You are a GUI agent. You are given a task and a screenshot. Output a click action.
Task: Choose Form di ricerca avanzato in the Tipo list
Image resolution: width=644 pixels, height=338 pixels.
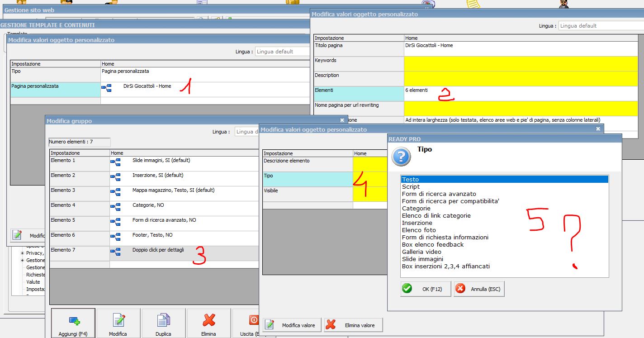pyautogui.click(x=439, y=194)
